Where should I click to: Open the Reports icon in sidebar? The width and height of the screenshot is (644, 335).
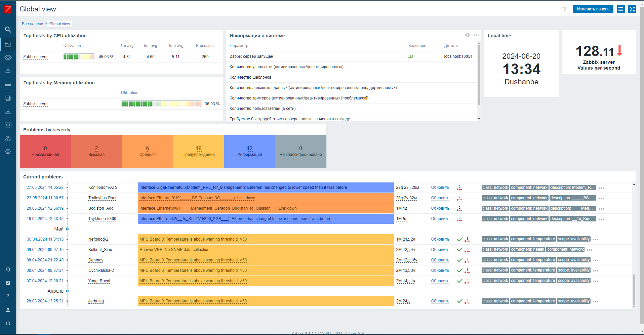pyautogui.click(x=8, y=98)
